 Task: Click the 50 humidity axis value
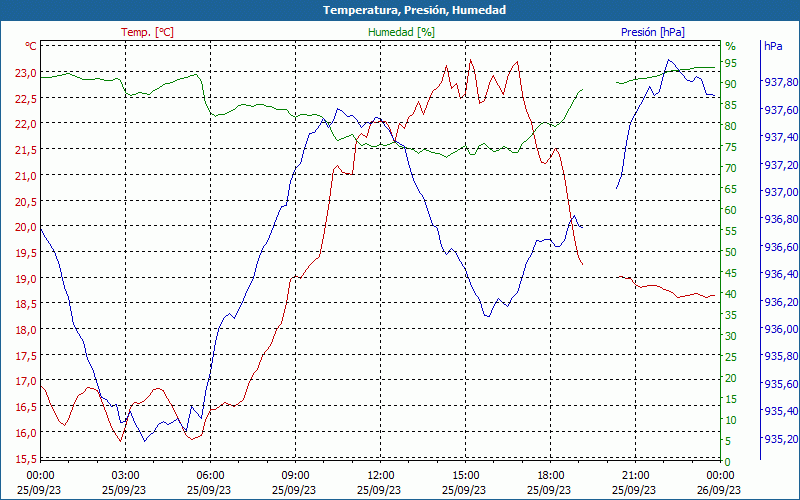coord(731,252)
